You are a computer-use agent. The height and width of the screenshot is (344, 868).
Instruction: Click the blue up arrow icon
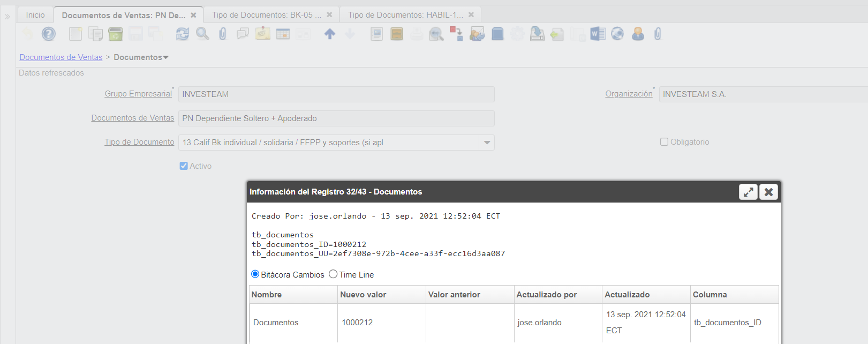click(330, 34)
